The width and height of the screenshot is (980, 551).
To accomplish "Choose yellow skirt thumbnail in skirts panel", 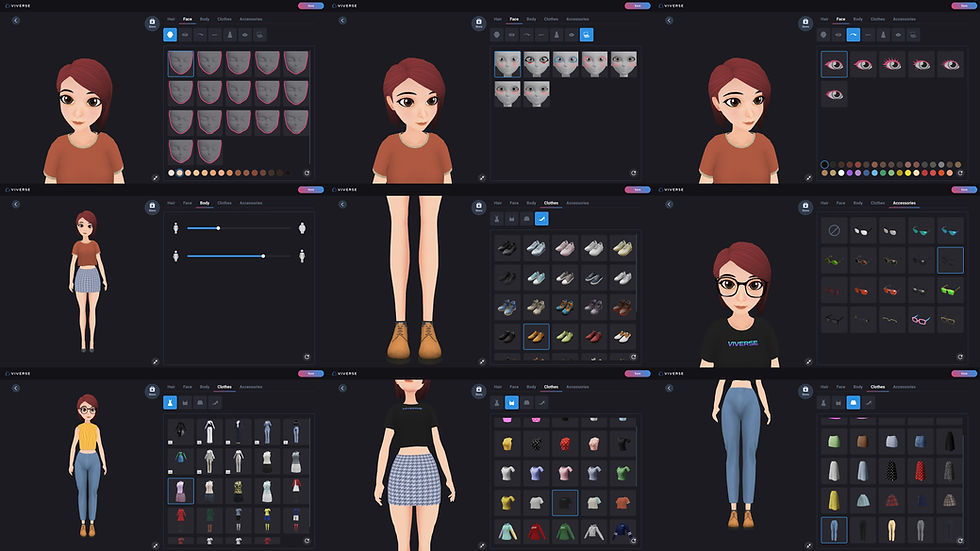I will point(834,500).
